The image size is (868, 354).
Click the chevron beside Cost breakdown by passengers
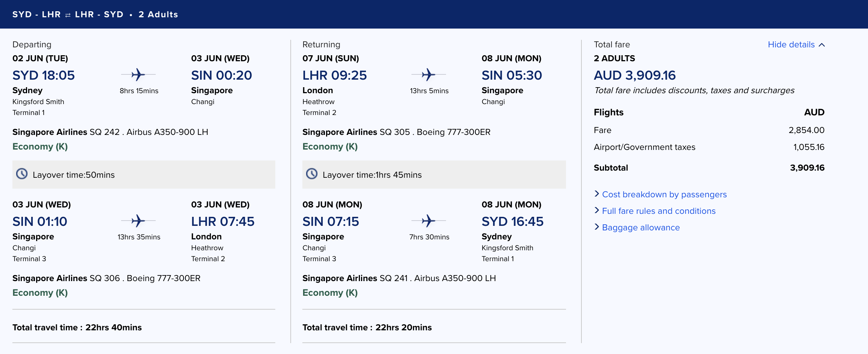[597, 194]
